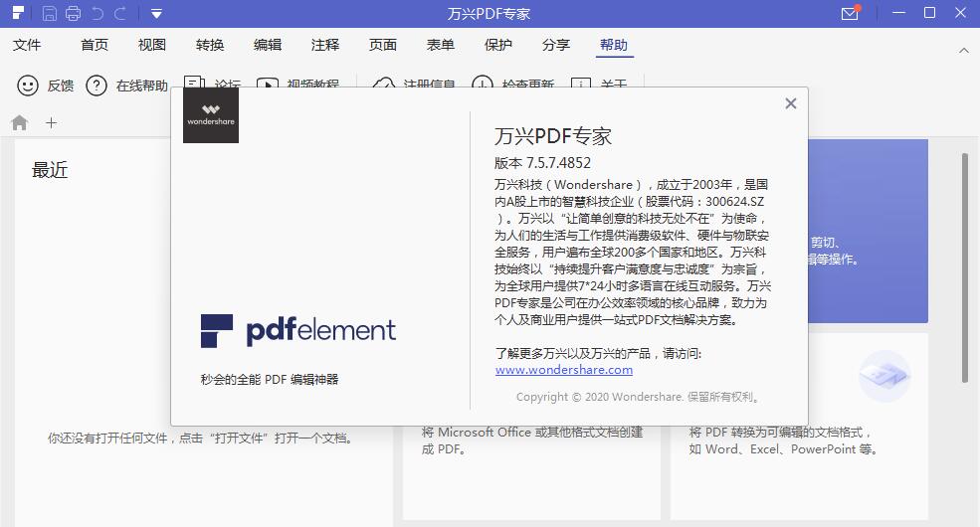Viewport: 980px width, 527px height.
Task: Click the convert PDF card illustration icon
Action: [x=883, y=376]
